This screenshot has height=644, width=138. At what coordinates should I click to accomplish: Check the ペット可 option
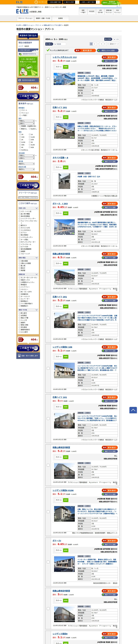click(x=20, y=320)
